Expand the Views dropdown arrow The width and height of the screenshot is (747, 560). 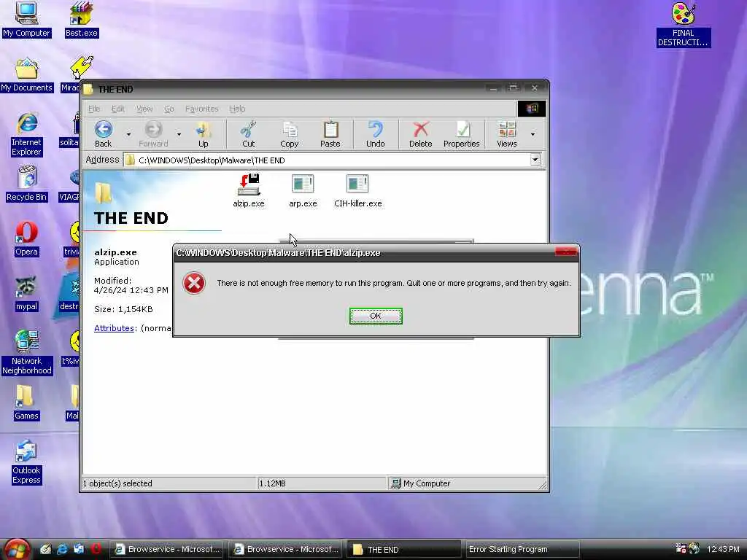(533, 134)
